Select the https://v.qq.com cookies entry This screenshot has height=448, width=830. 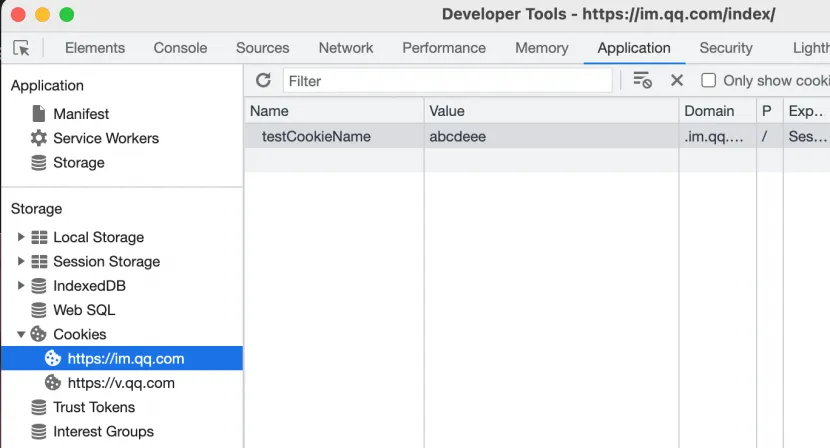tap(120, 383)
